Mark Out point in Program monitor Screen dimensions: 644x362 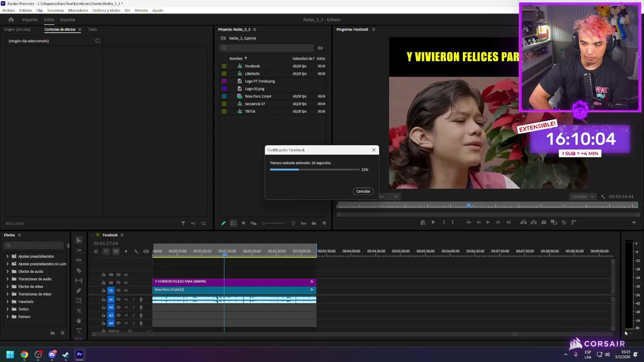pos(453,222)
